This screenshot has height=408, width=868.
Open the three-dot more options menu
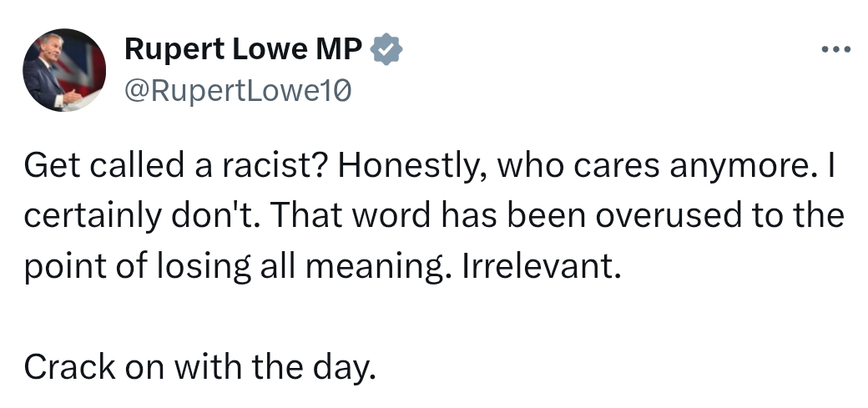click(836, 50)
